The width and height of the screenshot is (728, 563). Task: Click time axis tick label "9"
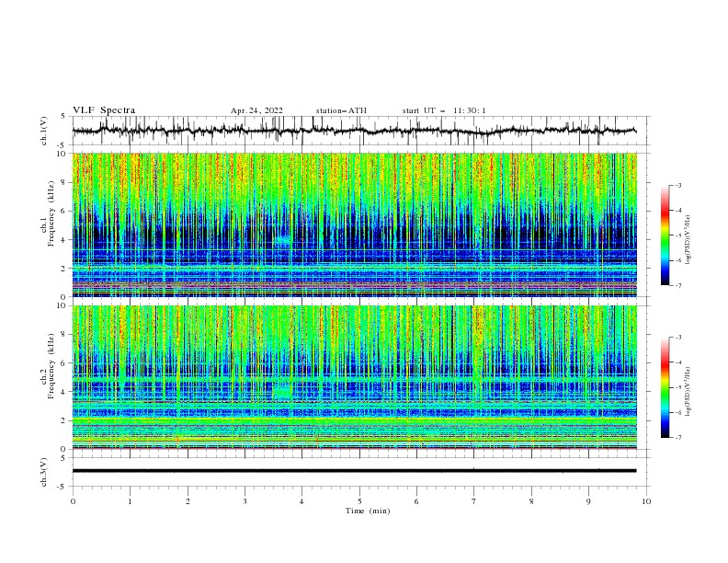click(x=588, y=501)
